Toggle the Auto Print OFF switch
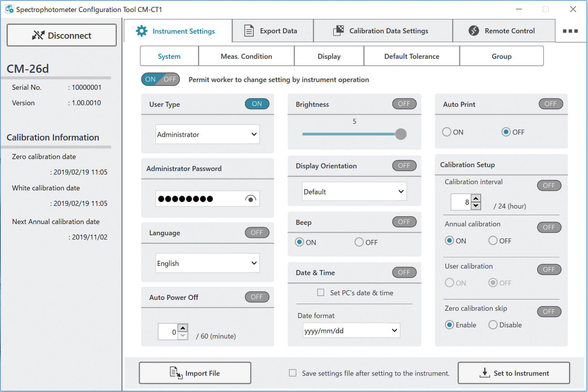The image size is (588, 392). (551, 104)
